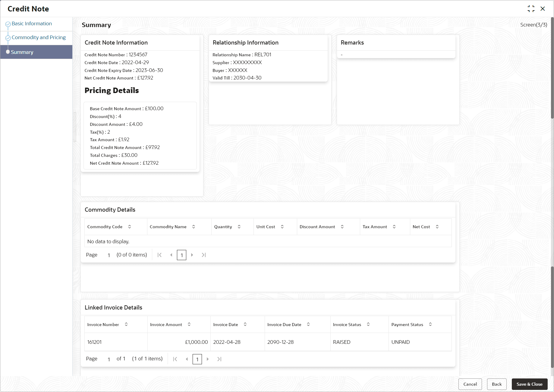Sort by Payment Status column
Viewport: 554px width, 392px height.
(430, 324)
